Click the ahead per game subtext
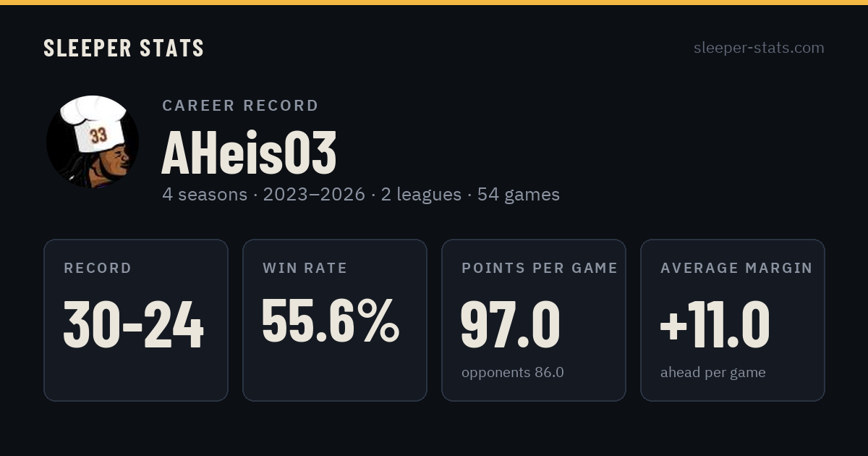Screen dimensions: 868x456 [713, 373]
